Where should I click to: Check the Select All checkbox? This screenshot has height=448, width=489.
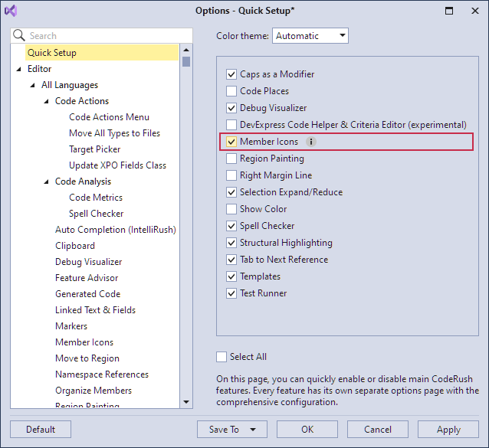click(x=222, y=357)
